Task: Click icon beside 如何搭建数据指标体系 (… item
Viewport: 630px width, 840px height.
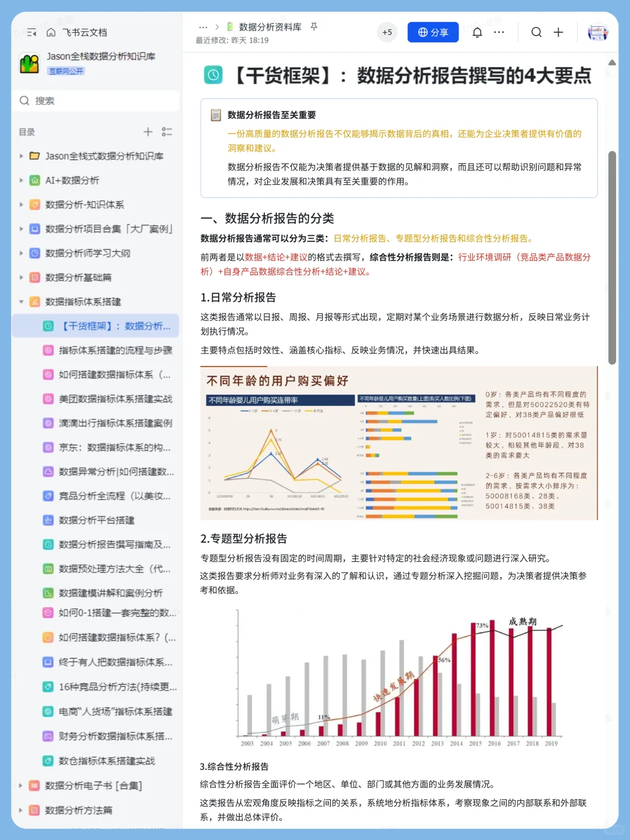Action: (48, 374)
